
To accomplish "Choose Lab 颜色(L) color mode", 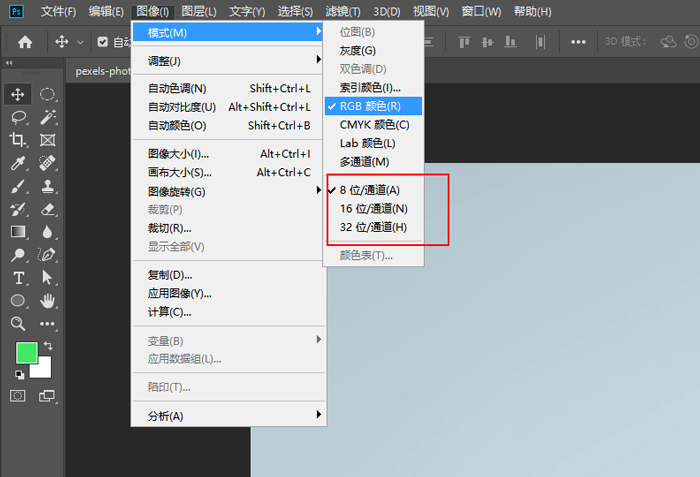I will pos(373,143).
